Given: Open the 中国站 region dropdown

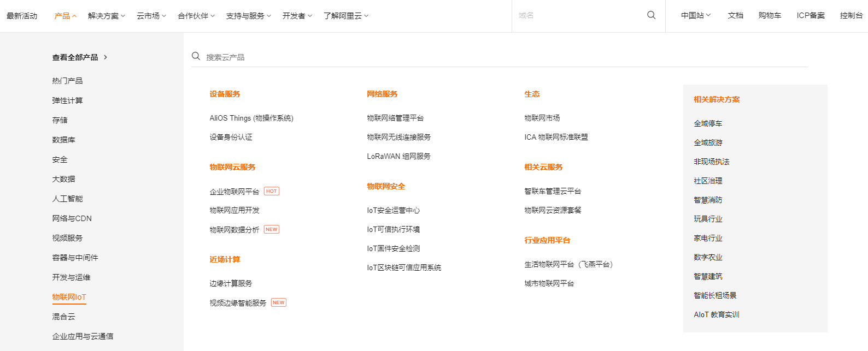Looking at the screenshot, I should point(696,15).
